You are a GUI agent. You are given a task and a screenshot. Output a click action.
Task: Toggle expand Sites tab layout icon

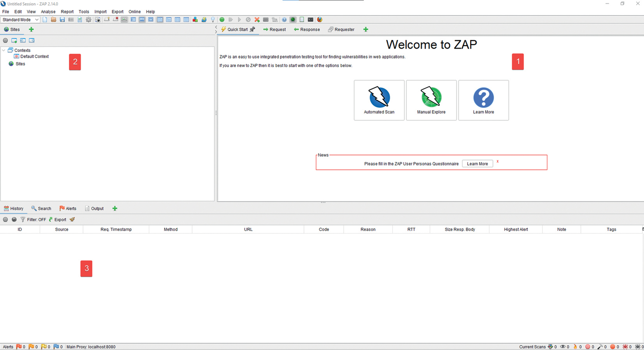(133, 19)
